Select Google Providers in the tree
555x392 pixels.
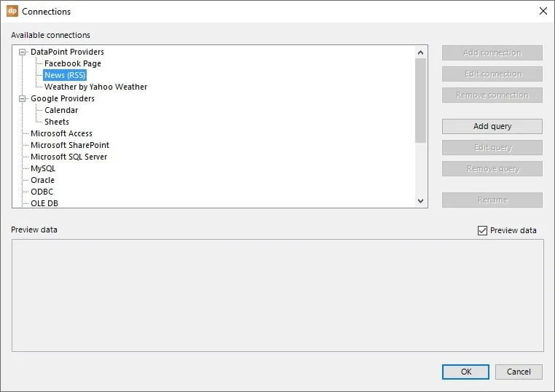63,98
